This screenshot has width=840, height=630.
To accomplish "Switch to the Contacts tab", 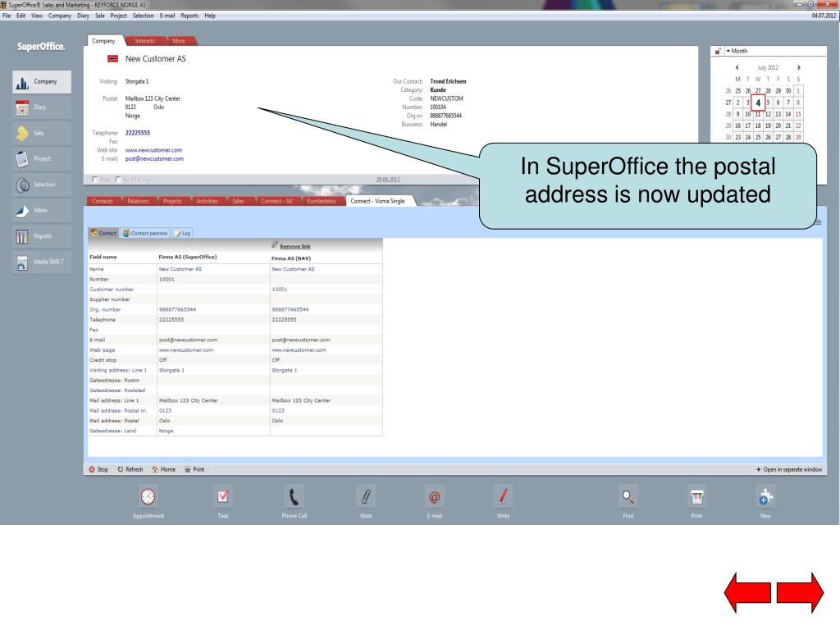I will [x=103, y=201].
